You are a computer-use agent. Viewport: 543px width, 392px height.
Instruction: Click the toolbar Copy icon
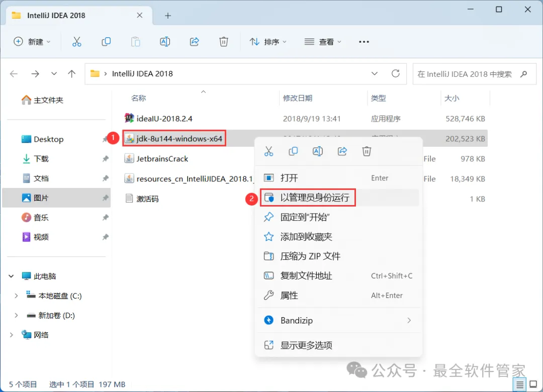click(106, 42)
